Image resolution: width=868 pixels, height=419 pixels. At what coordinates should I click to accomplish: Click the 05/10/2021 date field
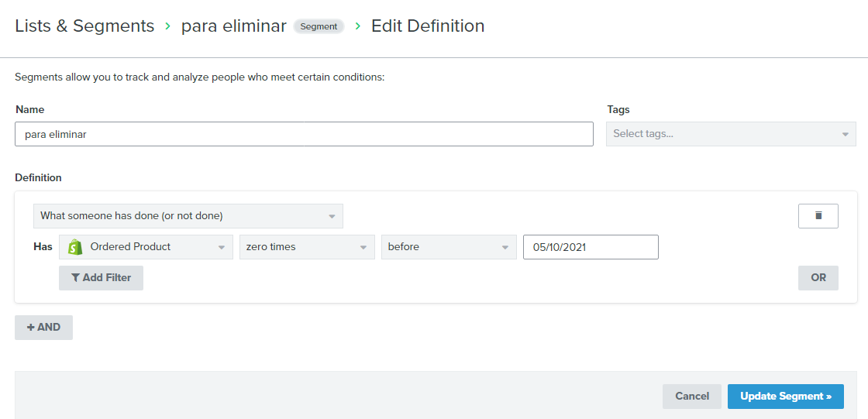591,247
